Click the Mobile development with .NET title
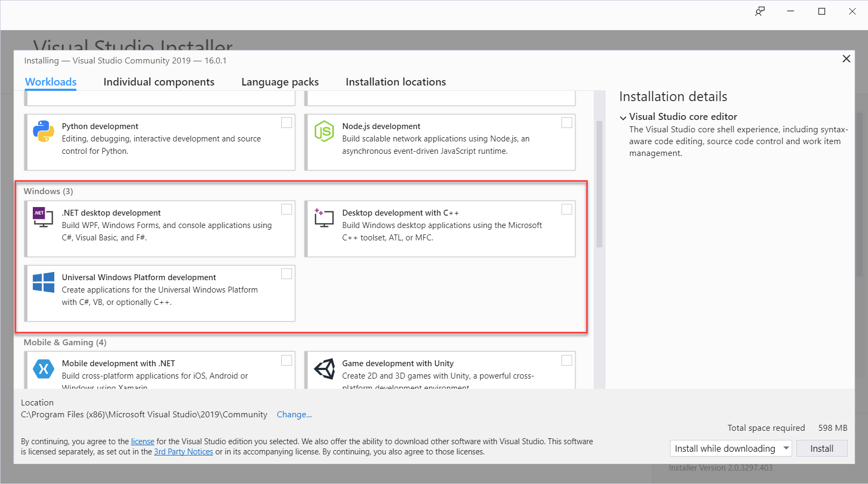868x484 pixels. pyautogui.click(x=118, y=364)
